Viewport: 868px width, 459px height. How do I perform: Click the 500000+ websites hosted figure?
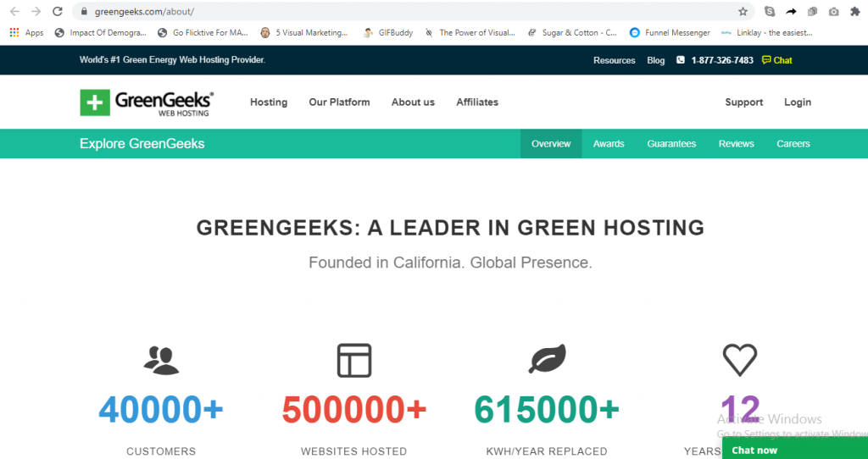pyautogui.click(x=354, y=409)
